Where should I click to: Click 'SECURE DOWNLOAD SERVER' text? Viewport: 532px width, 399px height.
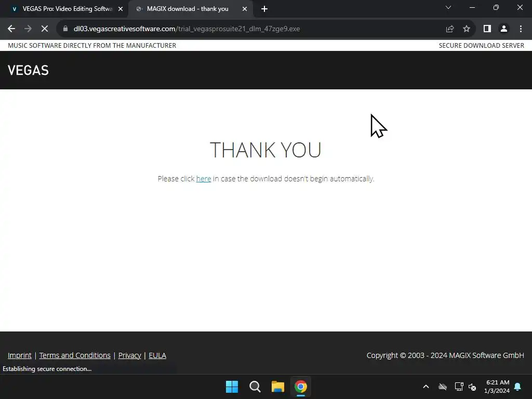482,46
